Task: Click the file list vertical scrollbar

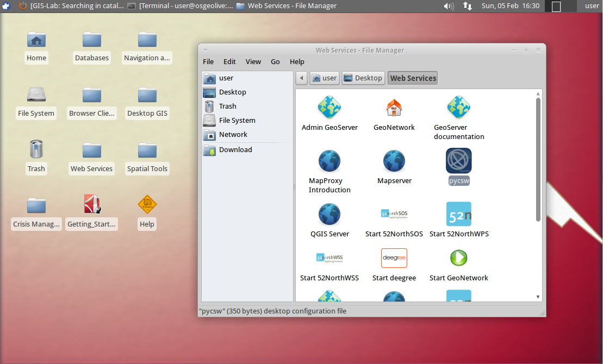Action: [x=538, y=160]
